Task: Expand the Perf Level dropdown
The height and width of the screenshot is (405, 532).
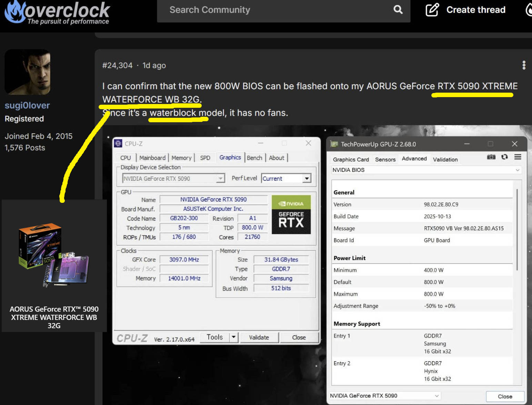Action: [x=306, y=178]
